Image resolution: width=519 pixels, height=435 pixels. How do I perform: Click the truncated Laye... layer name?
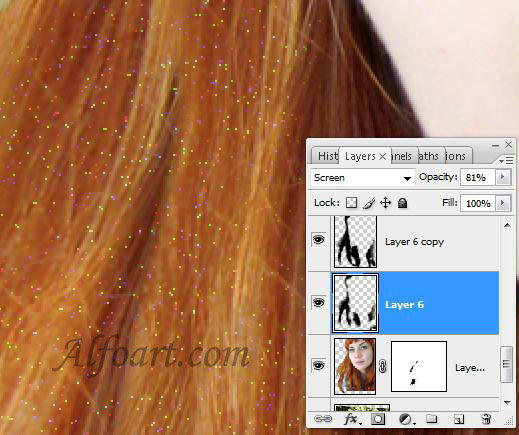click(470, 368)
